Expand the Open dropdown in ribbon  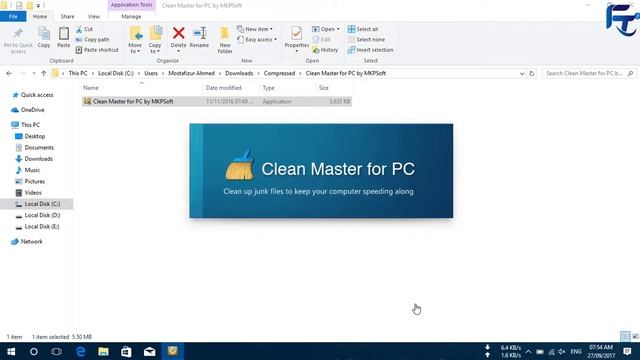click(326, 29)
